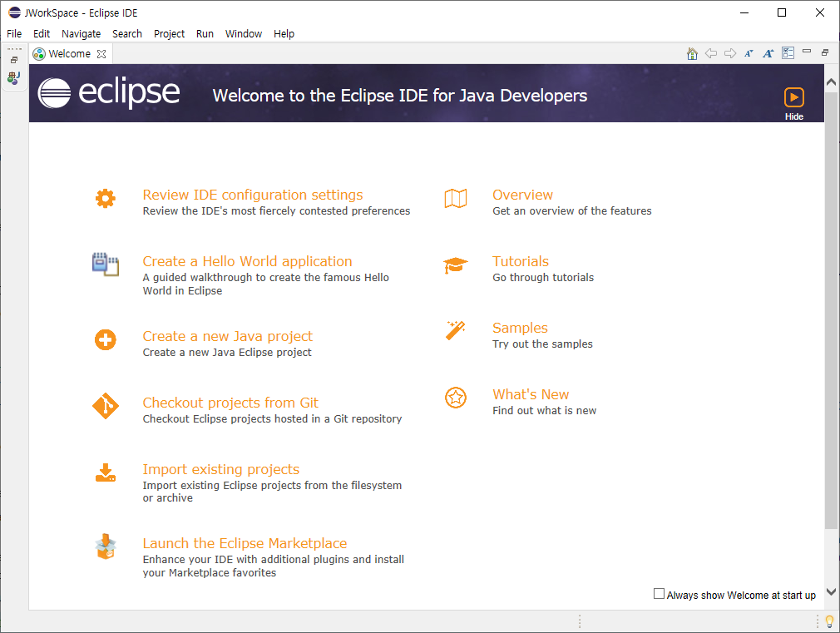Open Checkout projects from Git link
The width and height of the screenshot is (840, 633).
coord(230,403)
